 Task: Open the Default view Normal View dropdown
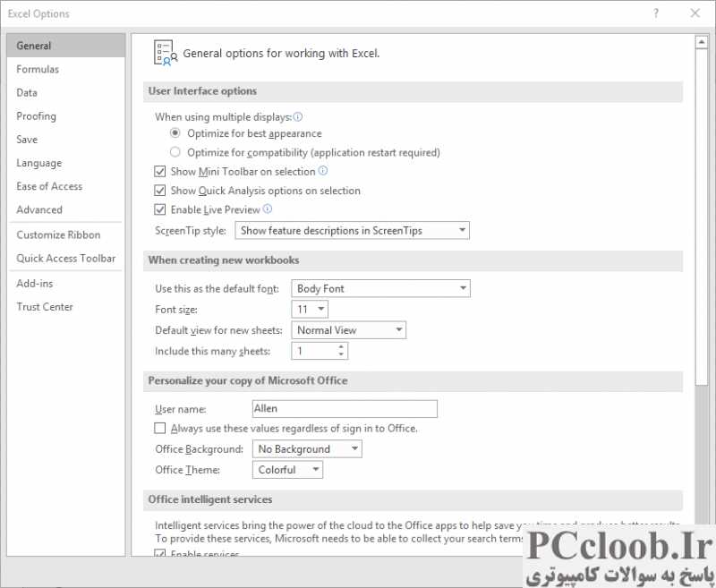pyautogui.click(x=349, y=330)
